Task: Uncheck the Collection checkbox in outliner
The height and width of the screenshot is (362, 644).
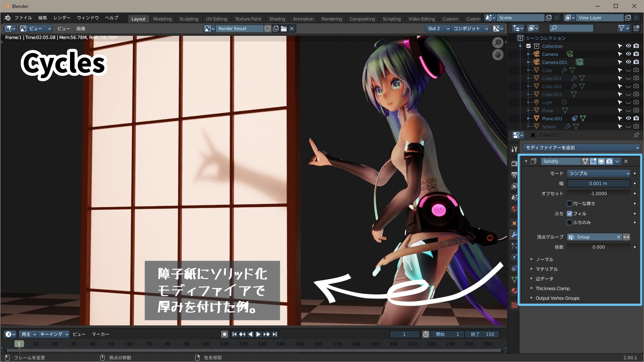Action: pos(528,46)
